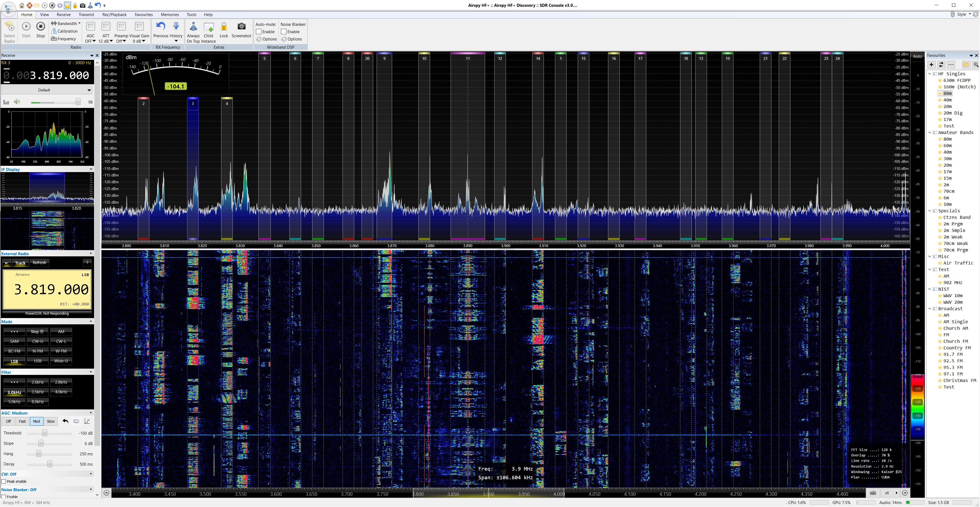Collapse the Broadcast tree group

click(930, 309)
